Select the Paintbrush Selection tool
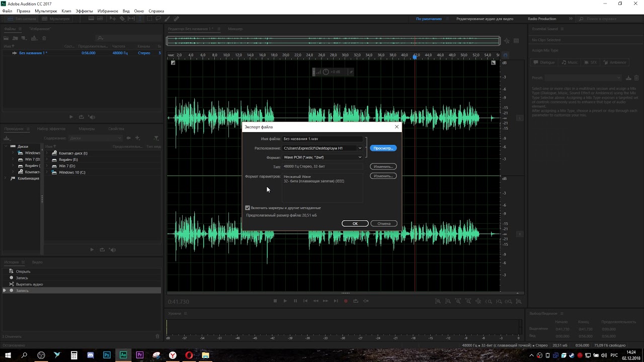644x362 pixels. point(167,19)
